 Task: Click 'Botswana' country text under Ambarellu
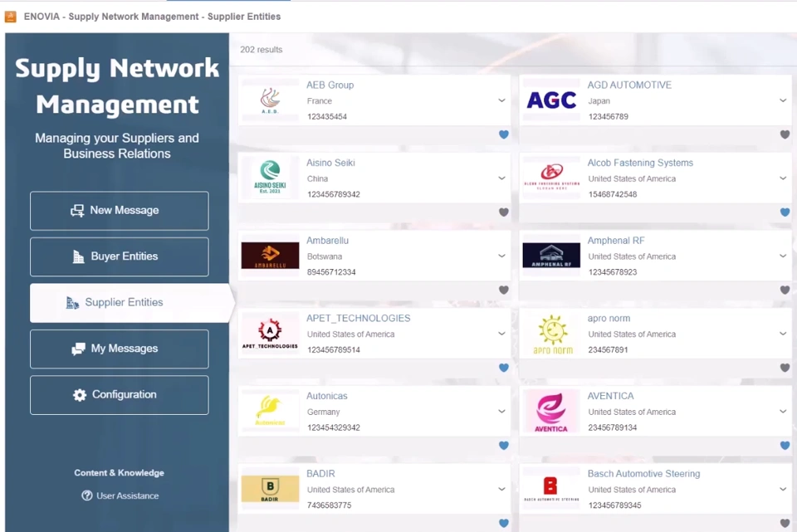point(325,256)
